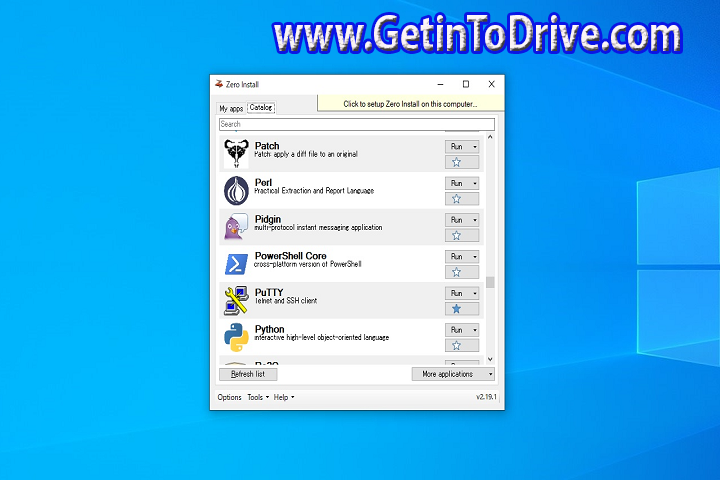Expand the Run dropdown arrow for PuTTY

[x=475, y=294]
